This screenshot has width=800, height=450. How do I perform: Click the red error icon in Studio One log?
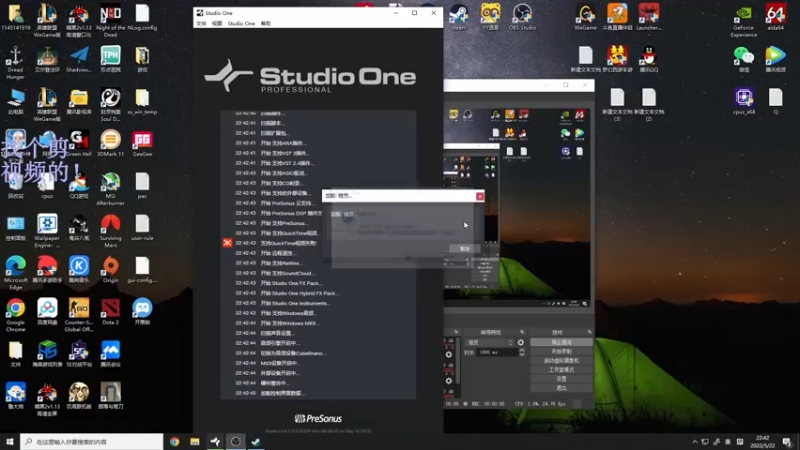tap(228, 243)
